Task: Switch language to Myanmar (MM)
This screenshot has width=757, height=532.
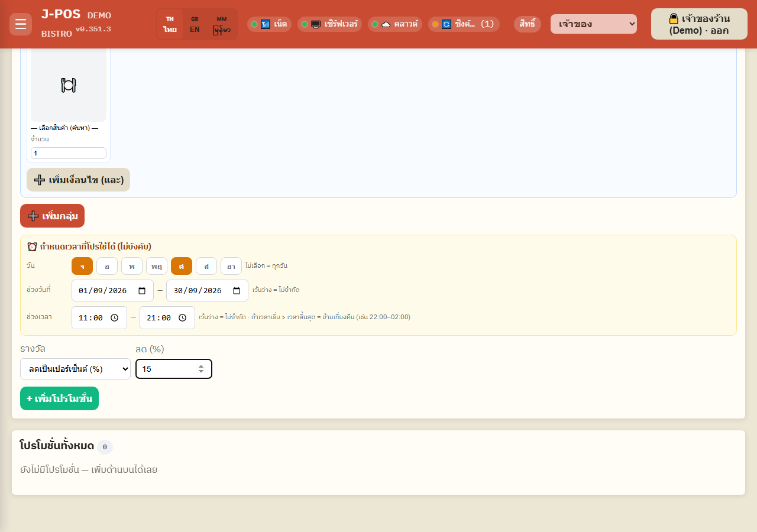Action: 222,24
